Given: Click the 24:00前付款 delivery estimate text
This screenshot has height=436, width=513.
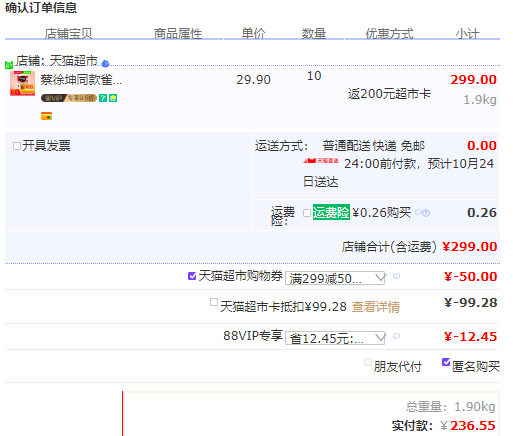Looking at the screenshot, I should point(398,173).
